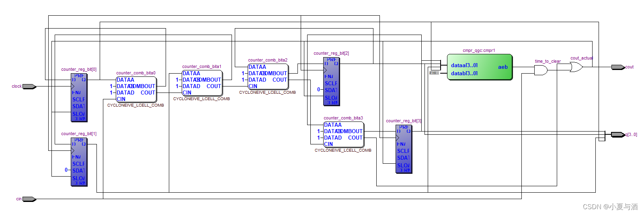
Task: Click the q[3..0] pin name text
Action: [x=631, y=134]
